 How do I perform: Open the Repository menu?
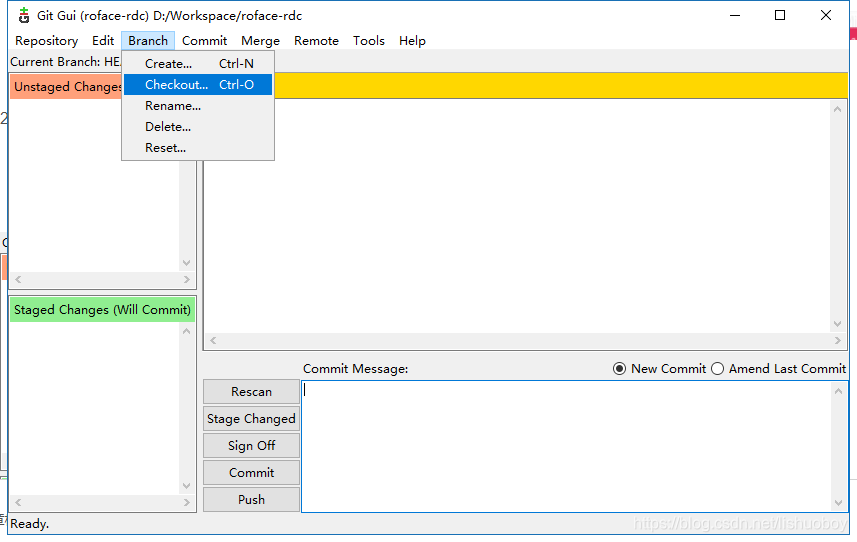(46, 41)
